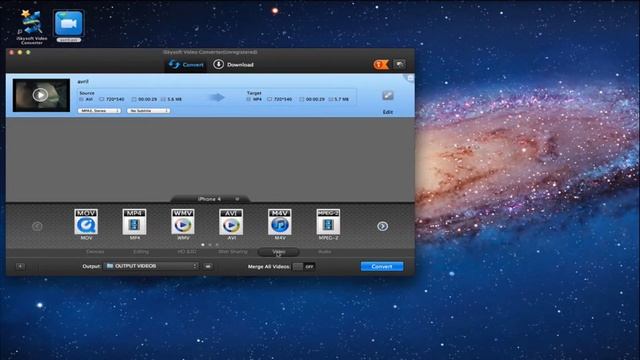This screenshot has height=360, width=640.
Task: Zoom the converter window with the green button
Action: point(28,52)
